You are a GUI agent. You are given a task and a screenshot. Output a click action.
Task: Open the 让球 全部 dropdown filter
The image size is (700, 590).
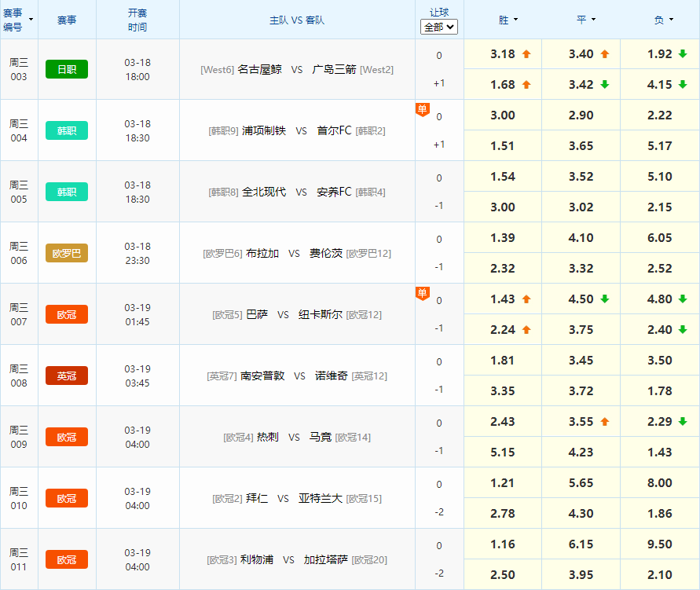pos(439,27)
